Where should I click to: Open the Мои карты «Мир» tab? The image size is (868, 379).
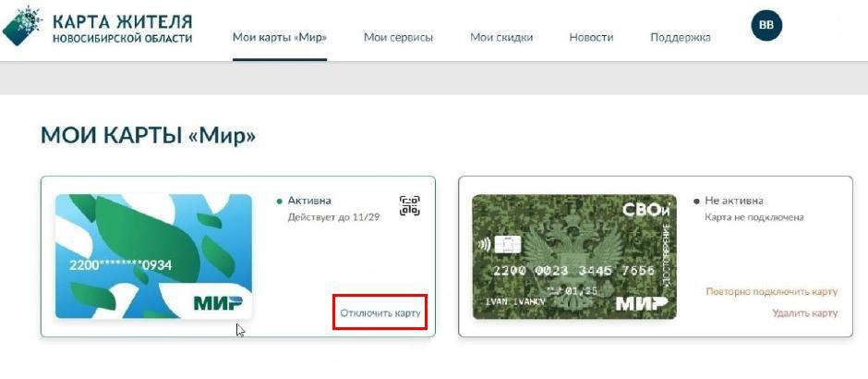point(280,38)
